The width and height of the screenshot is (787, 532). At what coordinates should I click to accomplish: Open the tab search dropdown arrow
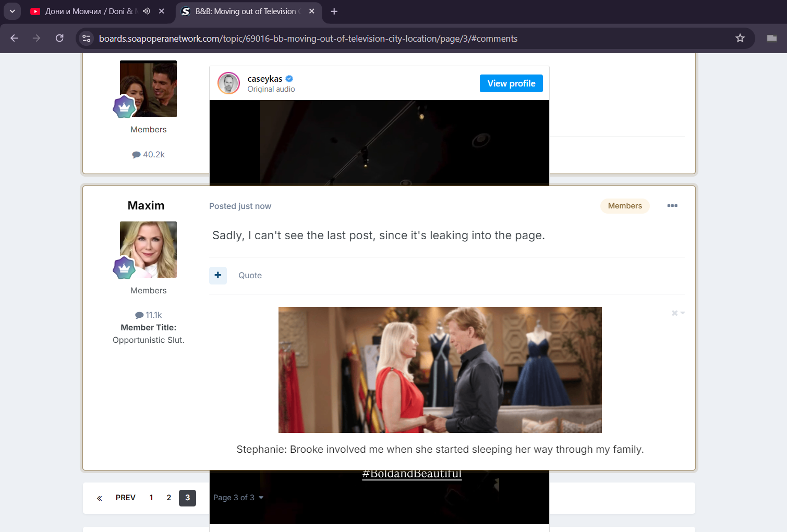12,11
